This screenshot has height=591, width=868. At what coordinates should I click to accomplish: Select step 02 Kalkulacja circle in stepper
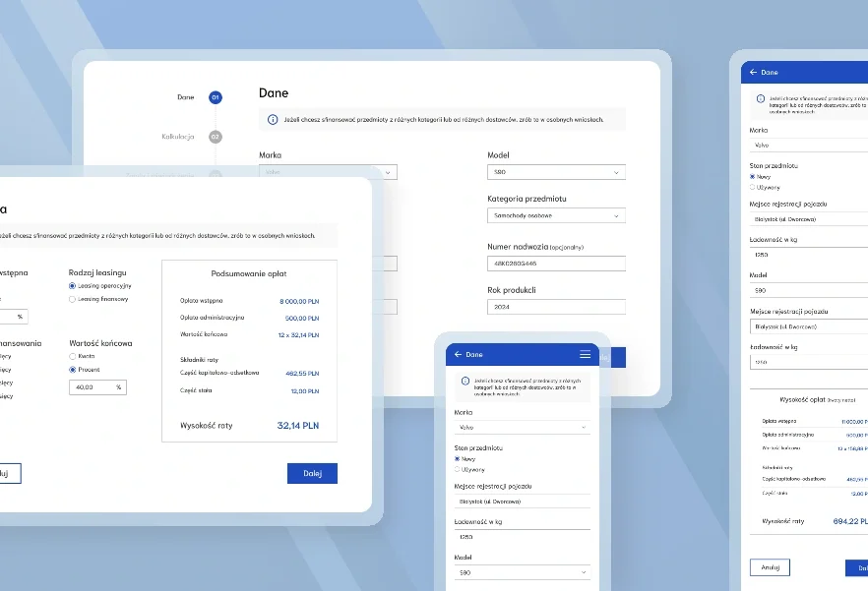(216, 137)
